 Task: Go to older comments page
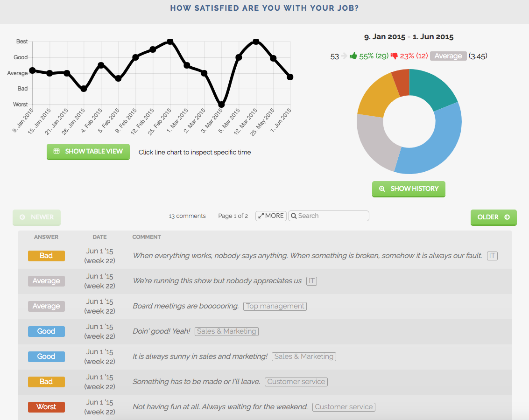(494, 217)
